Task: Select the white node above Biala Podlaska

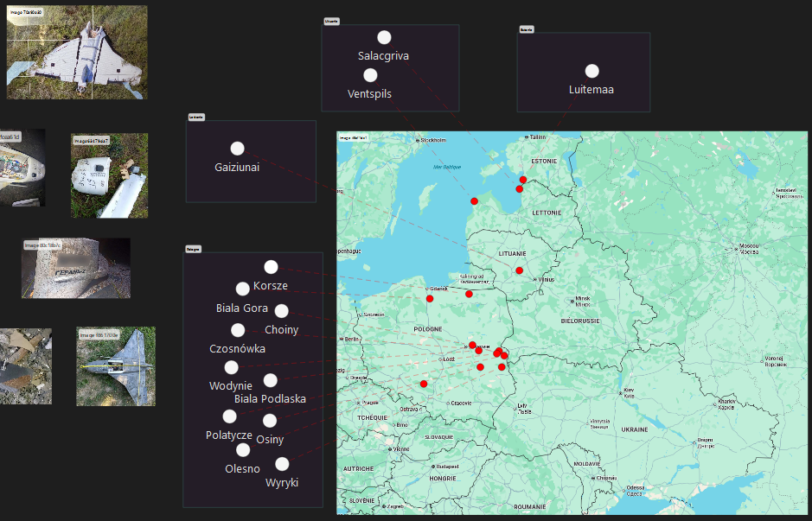Action: coord(270,380)
